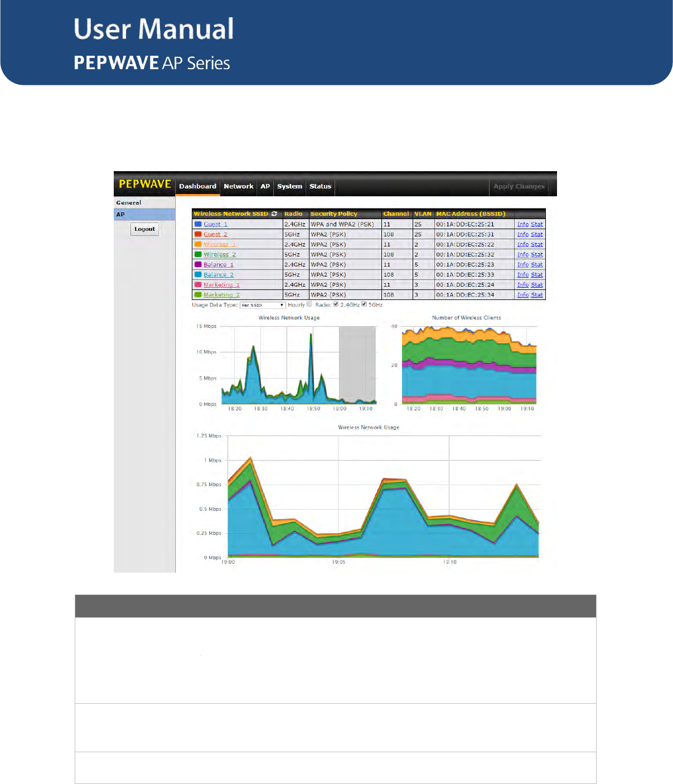Open the Guest_1 SSID link
Screen dimensions: 673x784
[x=216, y=224]
